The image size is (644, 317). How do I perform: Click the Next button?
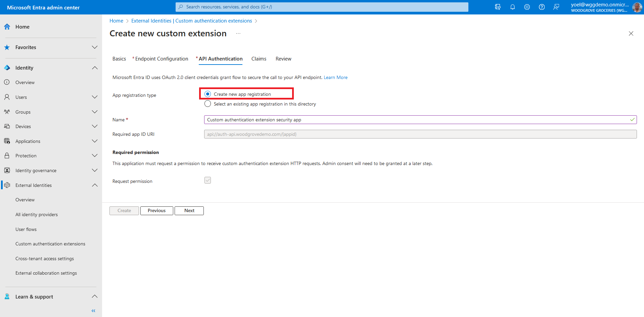click(x=189, y=211)
